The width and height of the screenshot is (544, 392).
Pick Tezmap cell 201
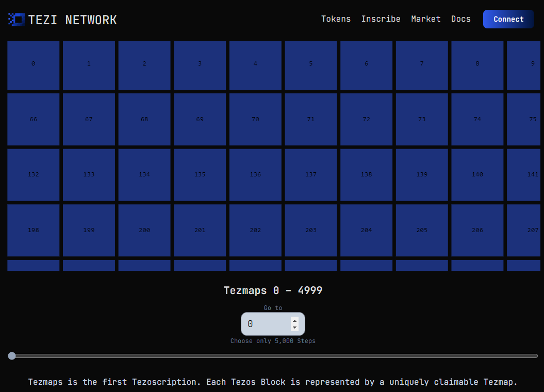pos(200,231)
